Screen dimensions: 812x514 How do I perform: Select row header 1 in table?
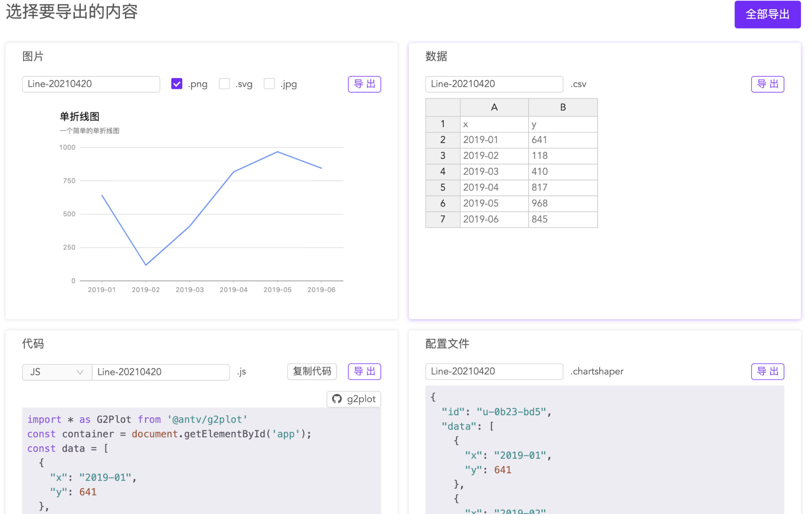(443, 124)
